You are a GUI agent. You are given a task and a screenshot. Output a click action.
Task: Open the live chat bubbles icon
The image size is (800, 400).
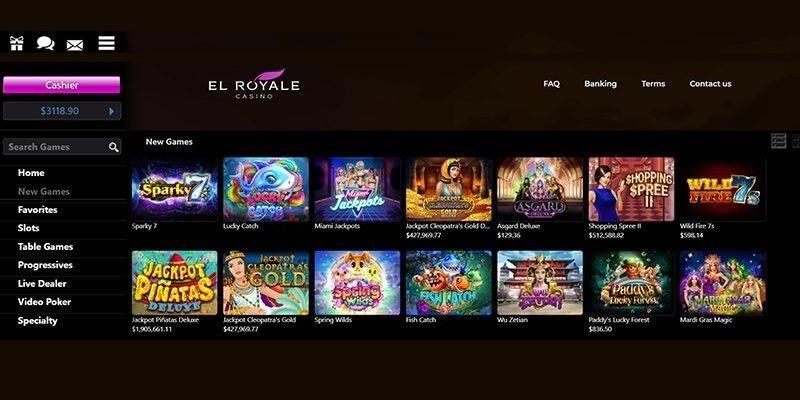[45, 43]
